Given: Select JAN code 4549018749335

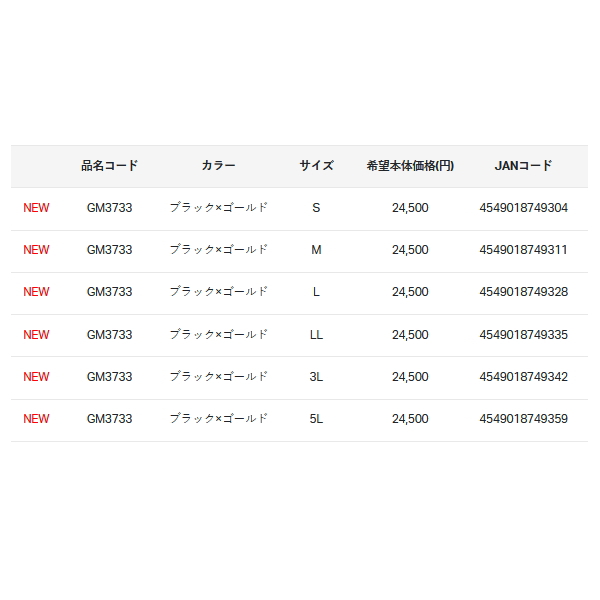Looking at the screenshot, I should [x=523, y=335].
